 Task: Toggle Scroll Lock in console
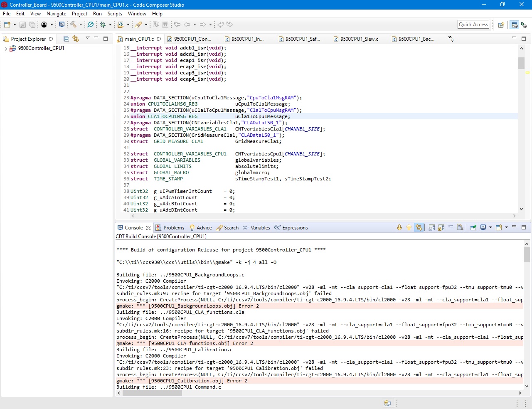point(441,227)
